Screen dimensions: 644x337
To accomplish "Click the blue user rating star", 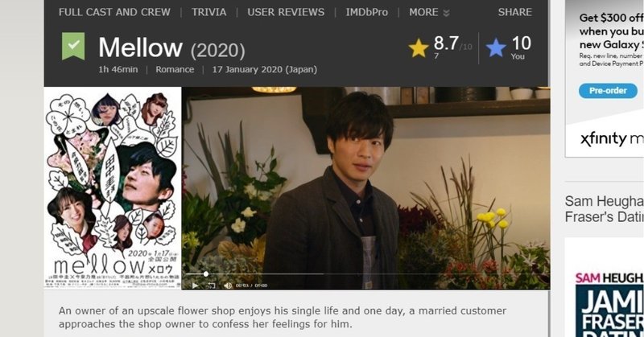I will coord(496,47).
